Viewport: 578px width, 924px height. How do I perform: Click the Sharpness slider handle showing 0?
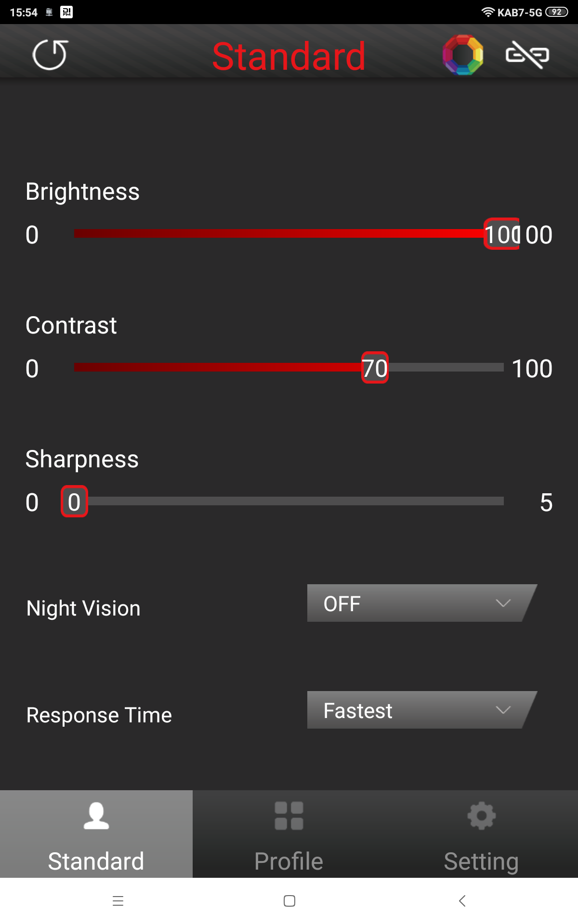pos(74,502)
